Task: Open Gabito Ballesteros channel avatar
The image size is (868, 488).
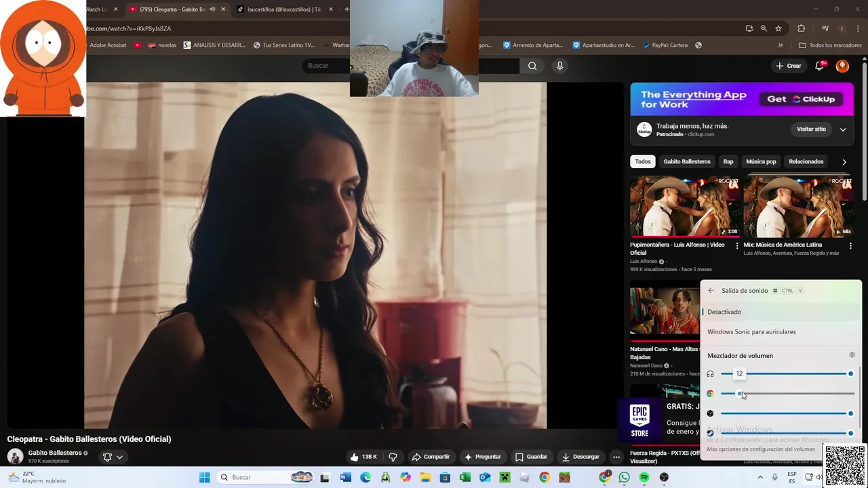Action: point(15,456)
